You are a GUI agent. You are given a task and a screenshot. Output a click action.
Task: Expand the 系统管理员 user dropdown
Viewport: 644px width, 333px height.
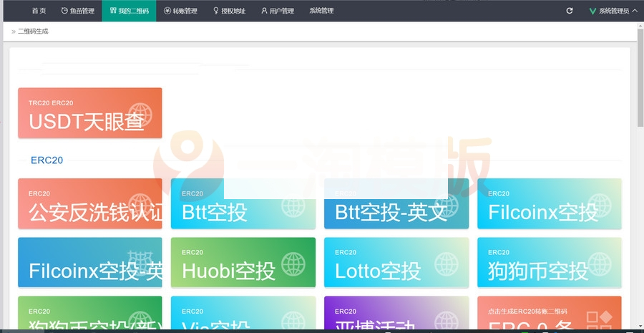[x=613, y=11]
